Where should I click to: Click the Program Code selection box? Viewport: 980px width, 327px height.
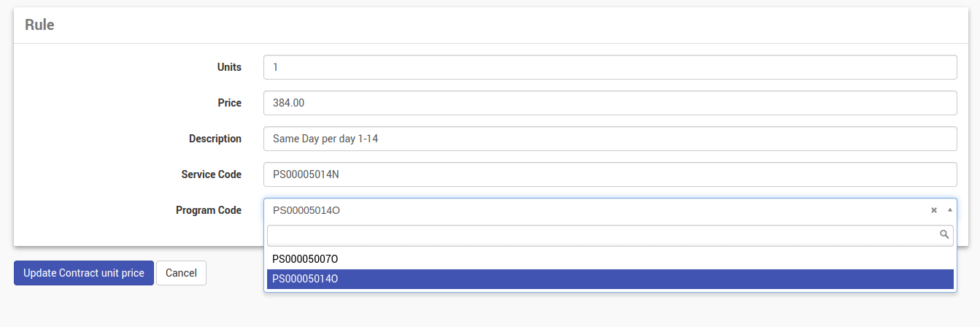point(584,210)
